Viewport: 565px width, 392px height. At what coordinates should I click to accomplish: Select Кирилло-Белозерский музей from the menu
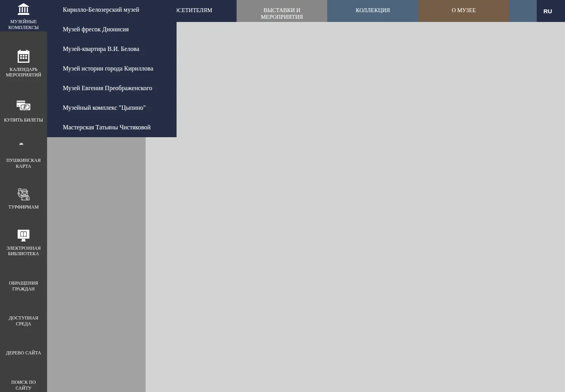point(101,10)
